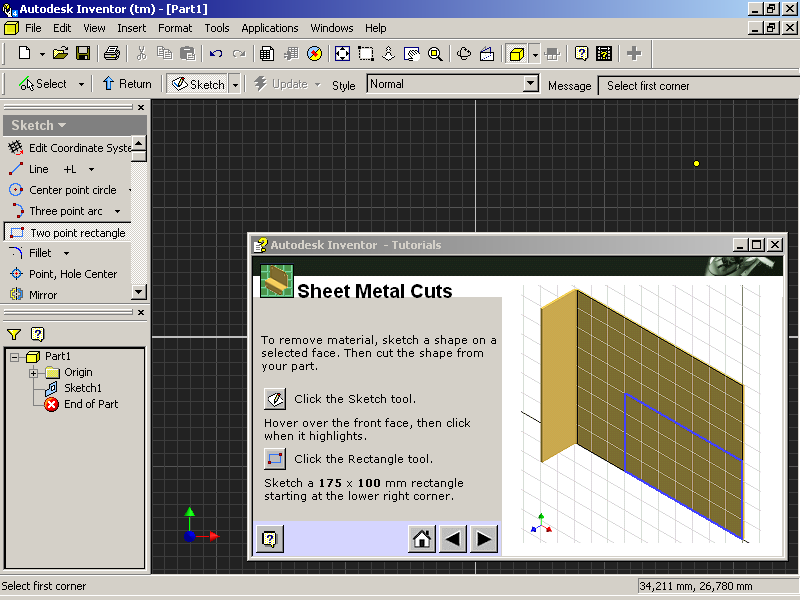Image resolution: width=800 pixels, height=600 pixels.
Task: Open the Style combo box
Action: point(453,84)
